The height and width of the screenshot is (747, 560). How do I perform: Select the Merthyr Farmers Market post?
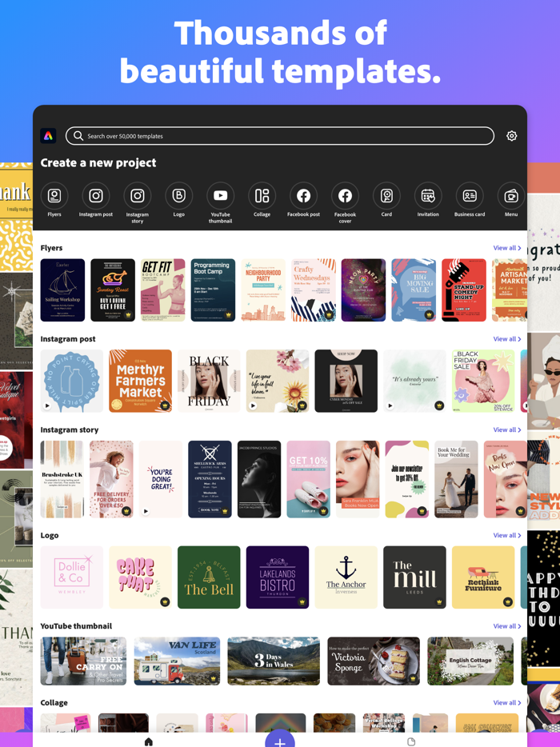[x=141, y=381]
